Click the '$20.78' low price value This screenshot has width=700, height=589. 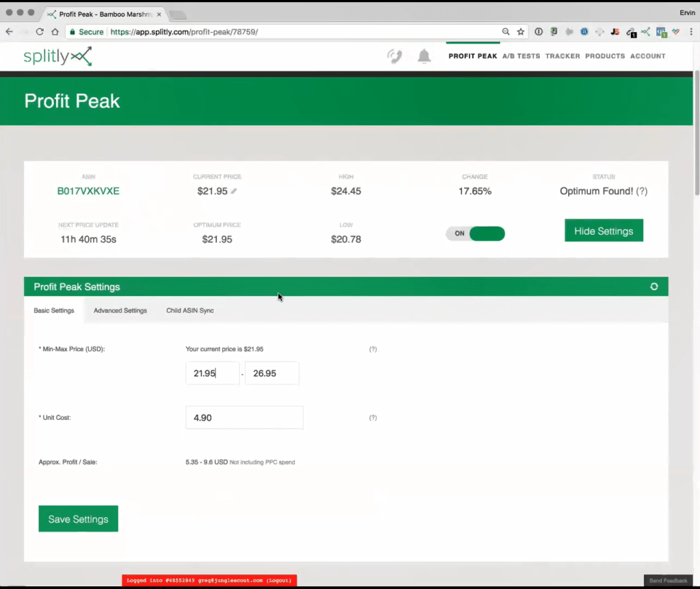(346, 239)
